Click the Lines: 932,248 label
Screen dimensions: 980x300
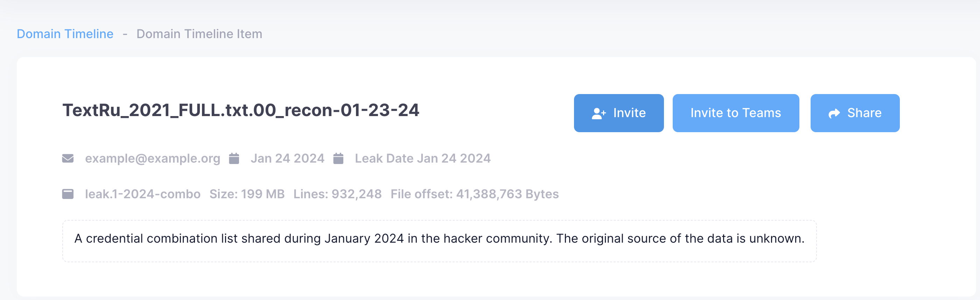coord(337,194)
